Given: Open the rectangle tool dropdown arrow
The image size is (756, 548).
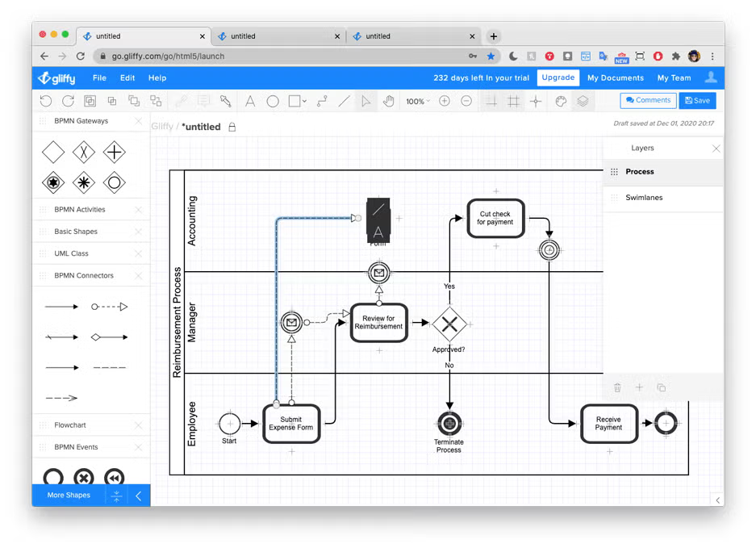Looking at the screenshot, I should pyautogui.click(x=304, y=102).
